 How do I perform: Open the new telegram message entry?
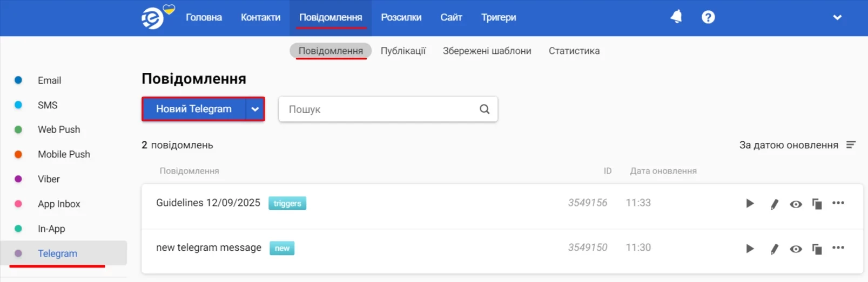tap(208, 247)
